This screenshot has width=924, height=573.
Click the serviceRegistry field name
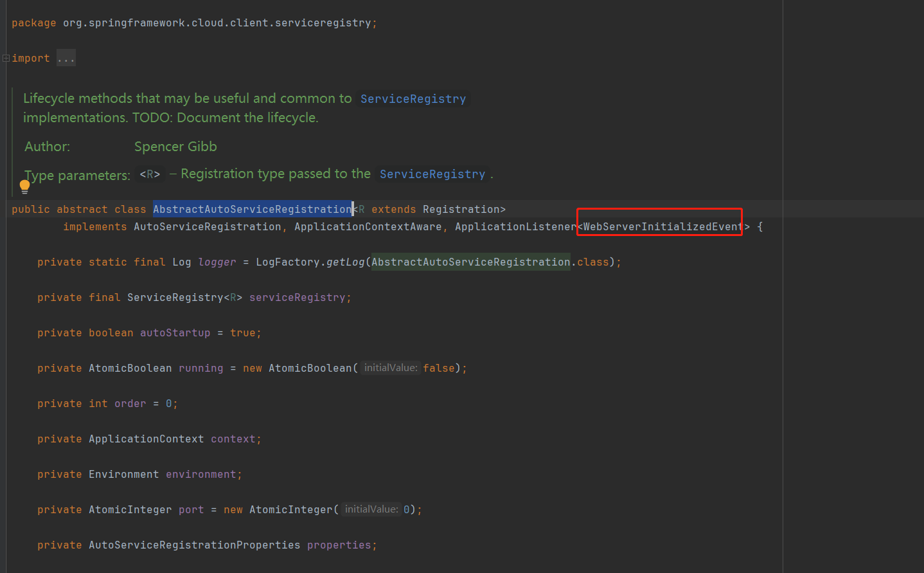297,298
